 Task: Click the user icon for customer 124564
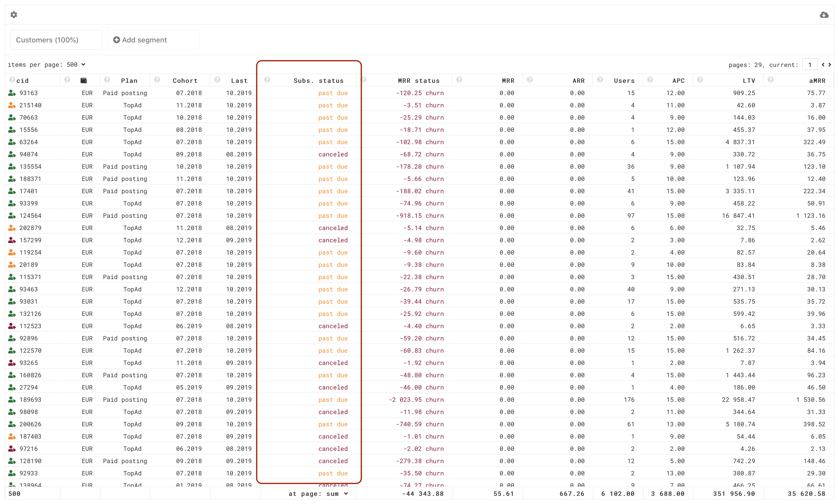12,215
